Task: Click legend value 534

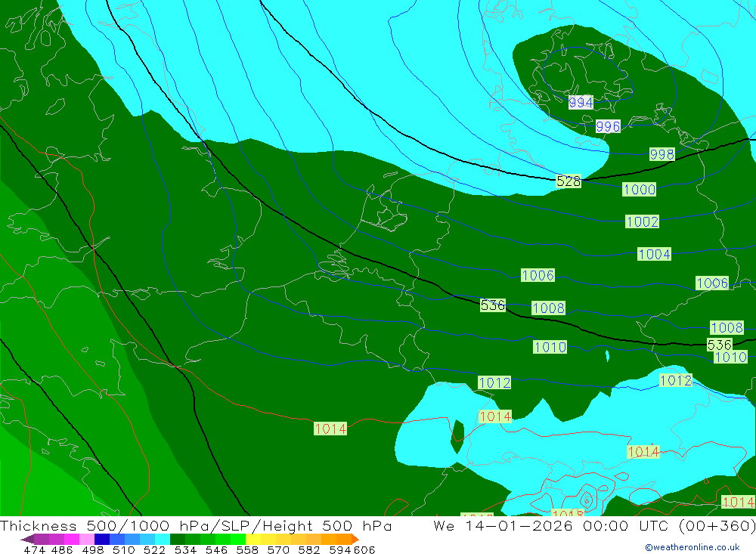Action: [x=185, y=549]
